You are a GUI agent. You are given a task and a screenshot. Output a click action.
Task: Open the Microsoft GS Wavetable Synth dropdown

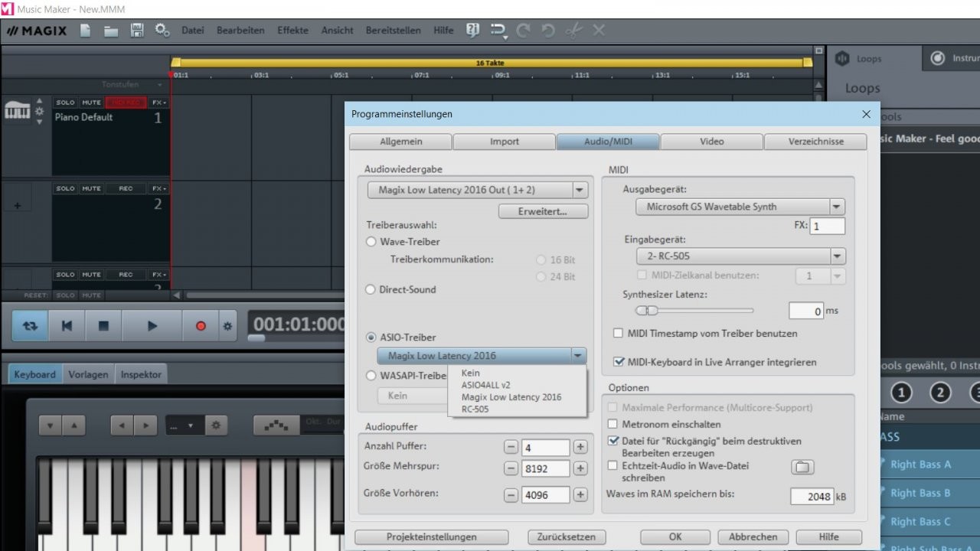tap(740, 207)
